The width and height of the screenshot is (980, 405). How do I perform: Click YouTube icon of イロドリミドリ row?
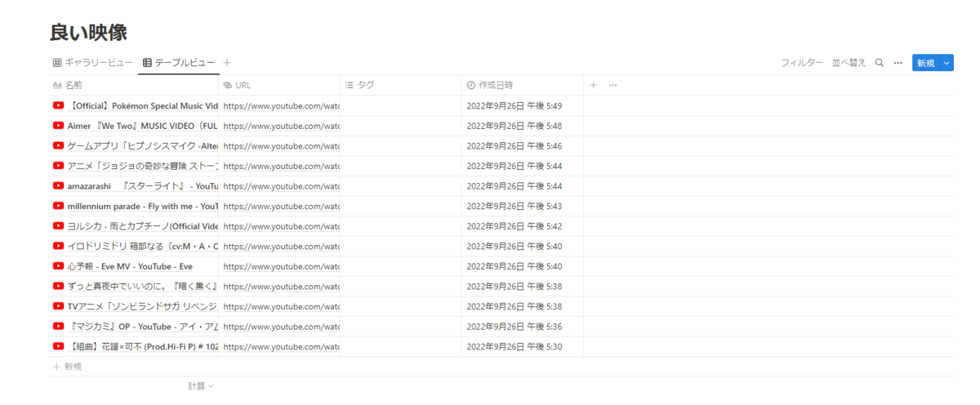point(58,246)
